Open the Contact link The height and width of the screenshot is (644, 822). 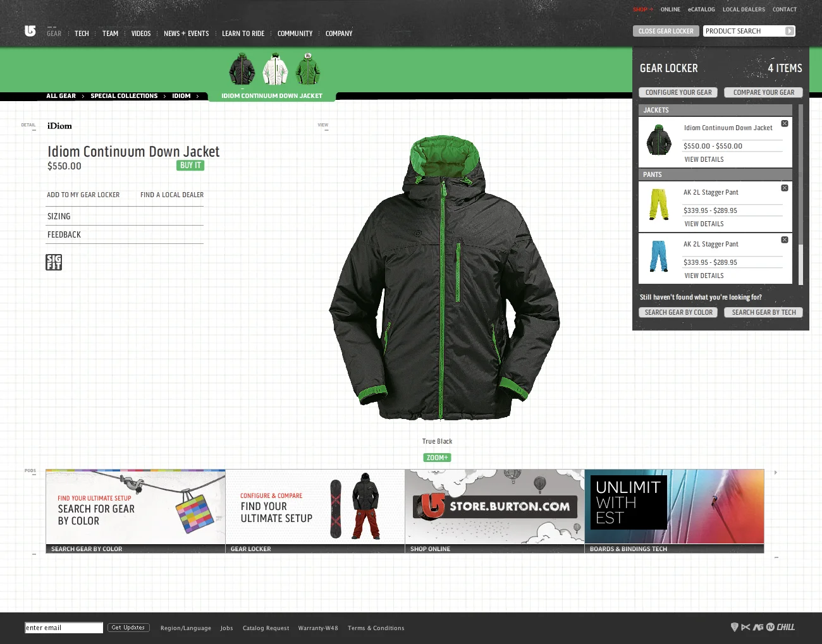coord(785,9)
